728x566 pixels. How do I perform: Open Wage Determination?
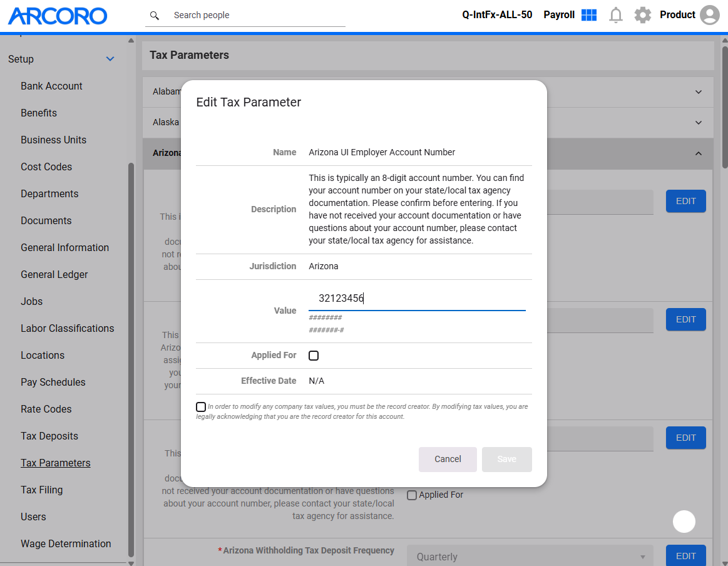(66, 543)
